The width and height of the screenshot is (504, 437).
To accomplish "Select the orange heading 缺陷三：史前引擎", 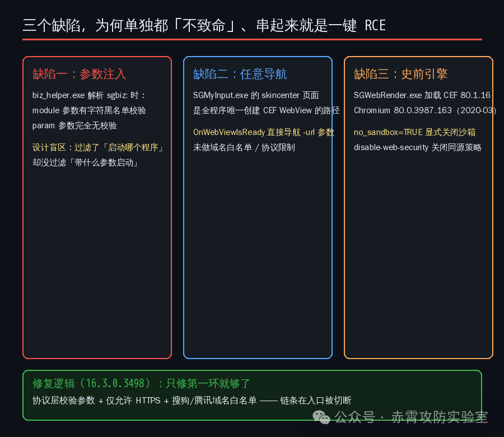I will pos(401,74).
